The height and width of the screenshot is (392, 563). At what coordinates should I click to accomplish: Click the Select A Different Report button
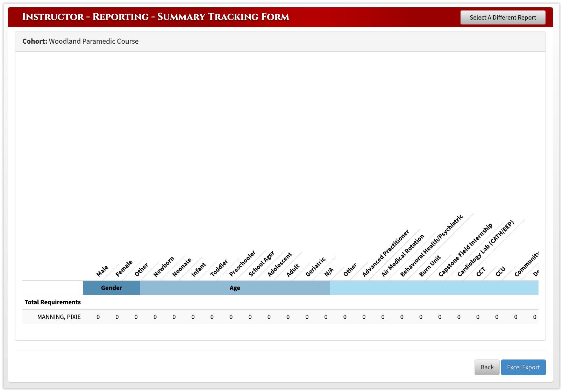503,17
